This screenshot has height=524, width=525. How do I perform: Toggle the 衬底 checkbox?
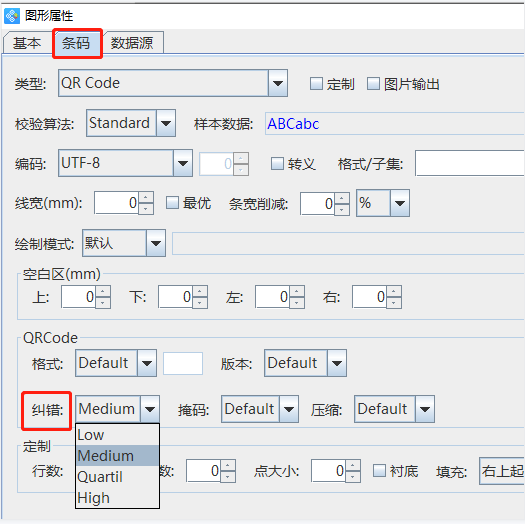click(379, 470)
